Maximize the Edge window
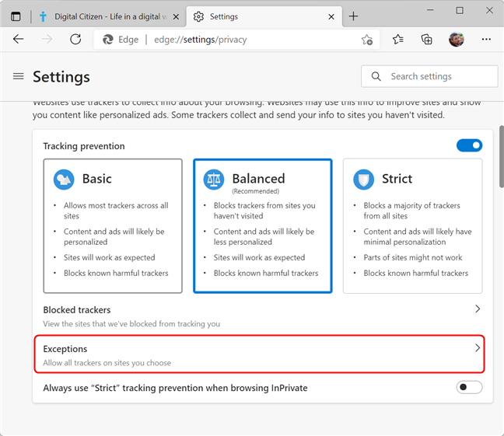The image size is (504, 436). click(460, 10)
